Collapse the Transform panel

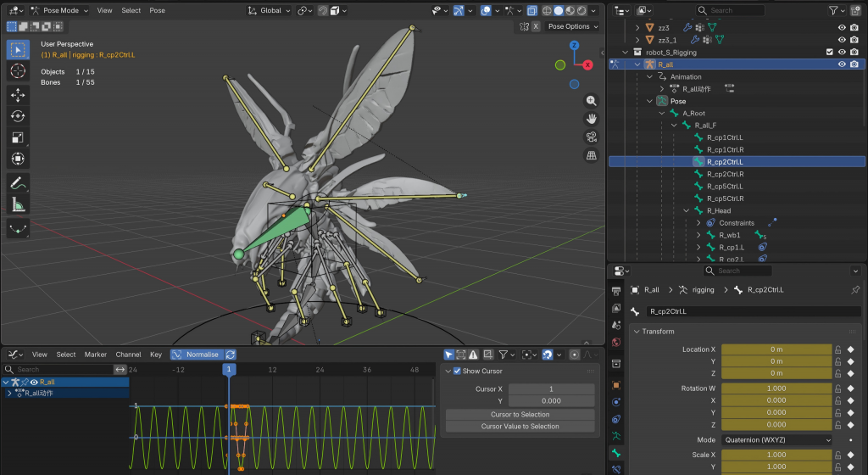coord(658,331)
